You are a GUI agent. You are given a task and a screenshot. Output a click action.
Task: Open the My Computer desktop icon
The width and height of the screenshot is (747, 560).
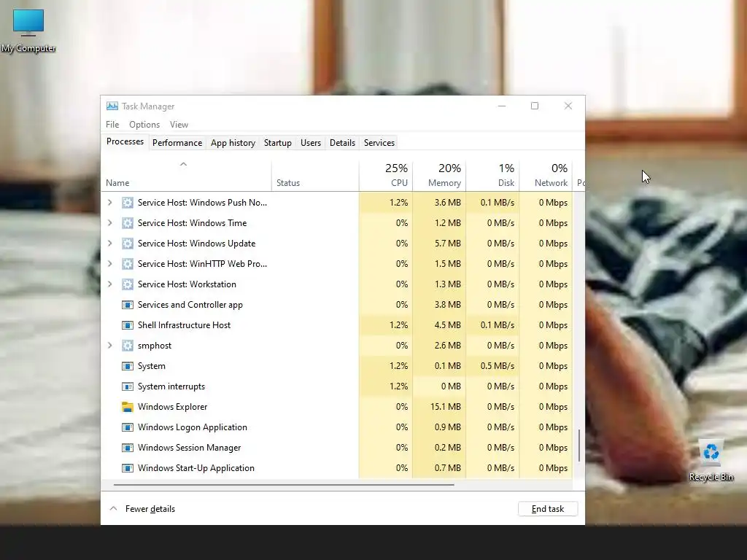coord(28,31)
